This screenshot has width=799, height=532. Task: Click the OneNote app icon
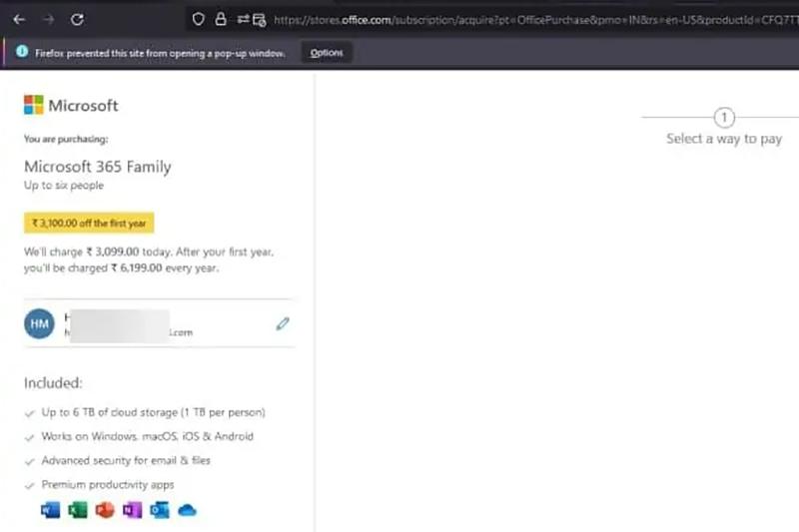(132, 510)
